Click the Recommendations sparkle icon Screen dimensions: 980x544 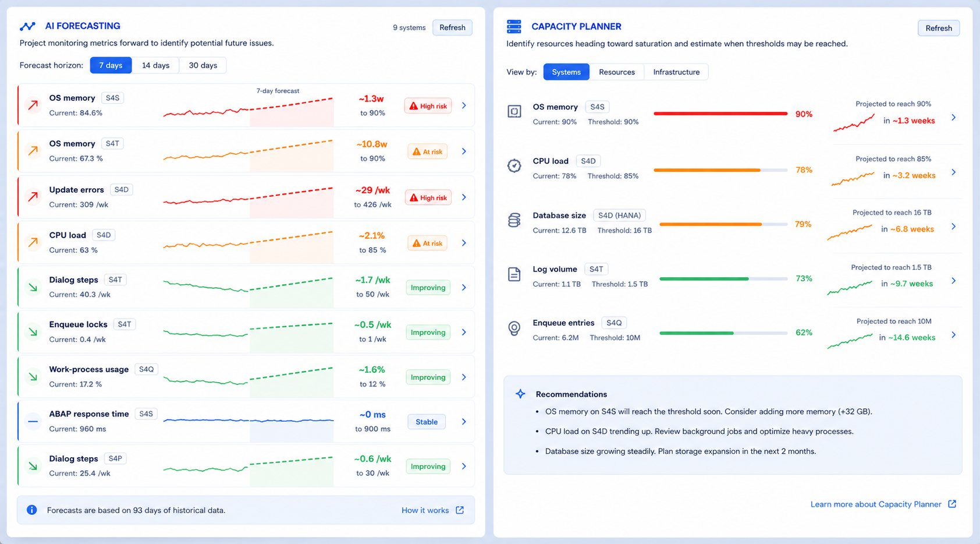pyautogui.click(x=520, y=394)
